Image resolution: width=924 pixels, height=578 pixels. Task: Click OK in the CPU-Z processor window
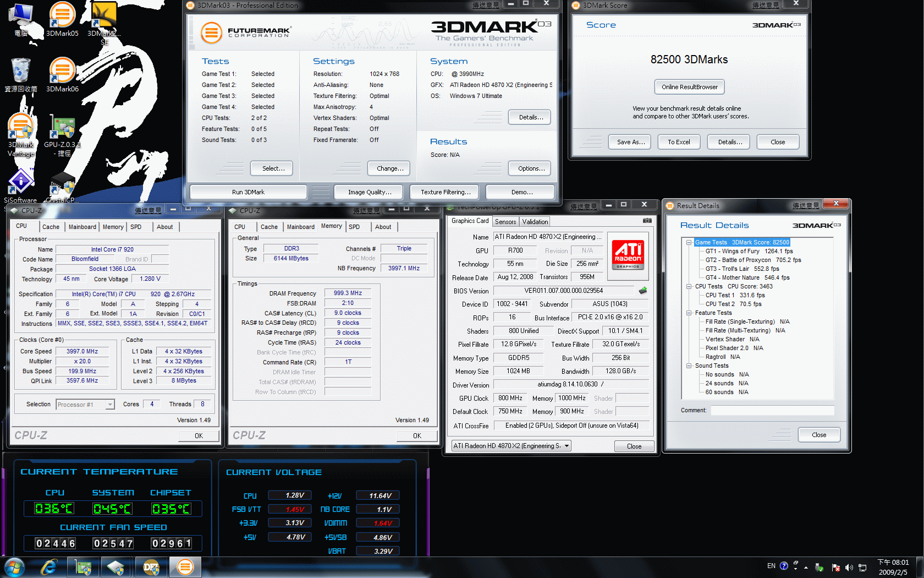point(199,435)
